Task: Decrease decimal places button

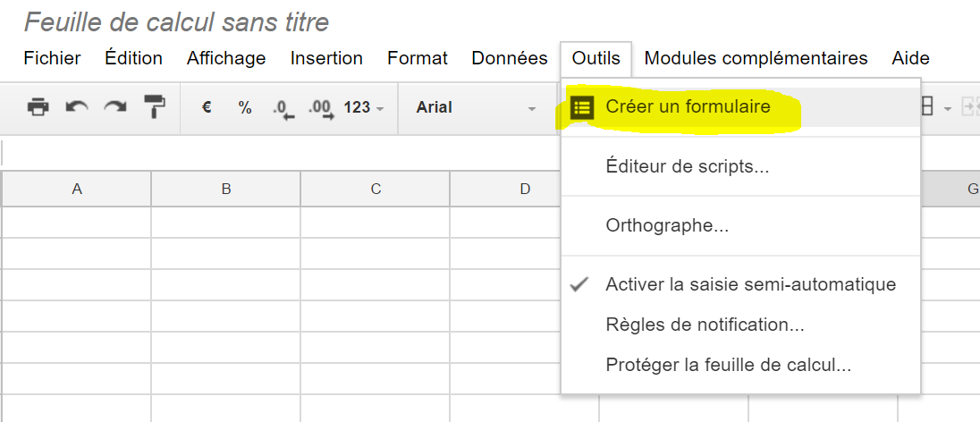Action: click(283, 109)
